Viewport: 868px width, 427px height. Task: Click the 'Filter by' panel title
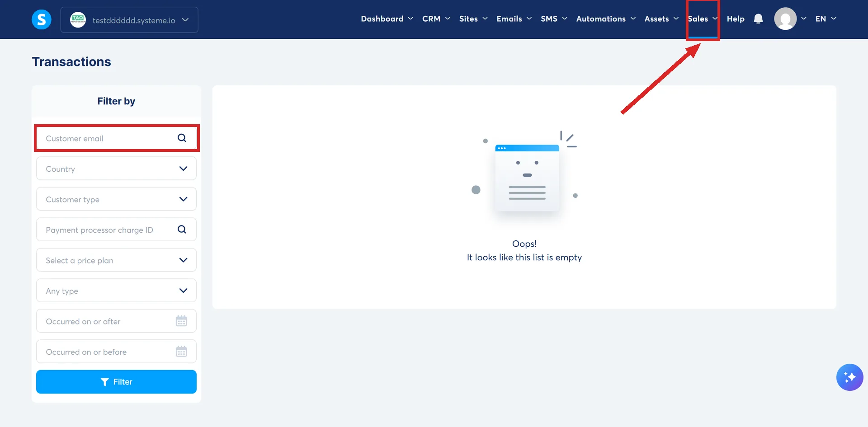pos(116,101)
